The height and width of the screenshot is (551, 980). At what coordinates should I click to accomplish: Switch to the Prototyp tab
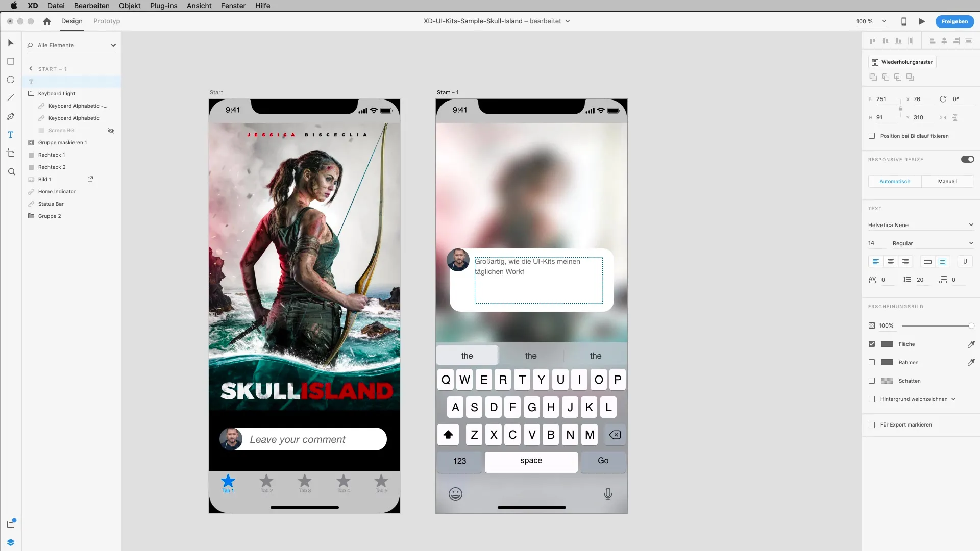click(x=107, y=21)
